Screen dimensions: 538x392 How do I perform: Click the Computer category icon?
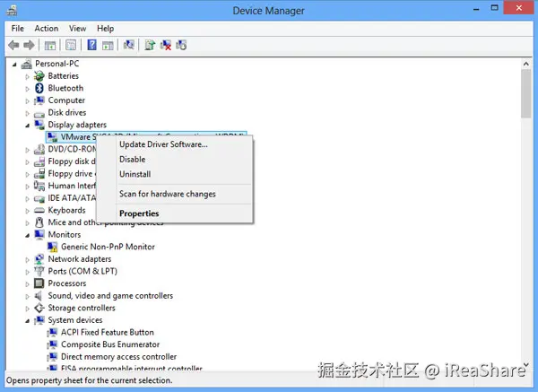[39, 100]
